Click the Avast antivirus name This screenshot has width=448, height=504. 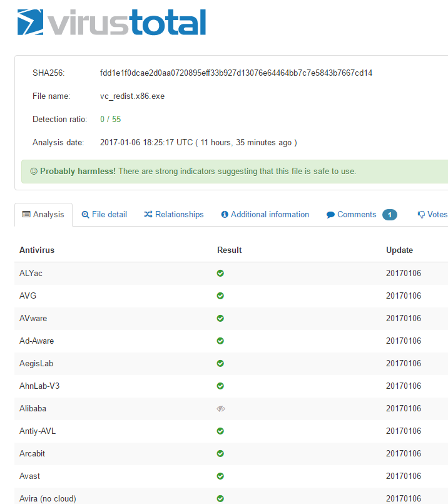29,476
